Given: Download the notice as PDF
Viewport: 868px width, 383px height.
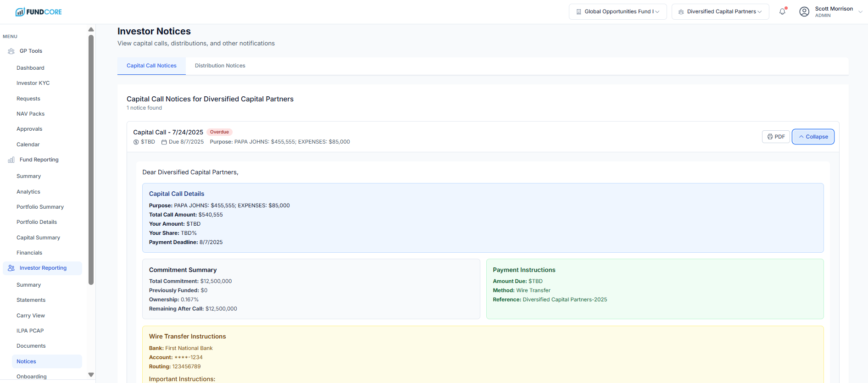Looking at the screenshot, I should click(x=776, y=137).
